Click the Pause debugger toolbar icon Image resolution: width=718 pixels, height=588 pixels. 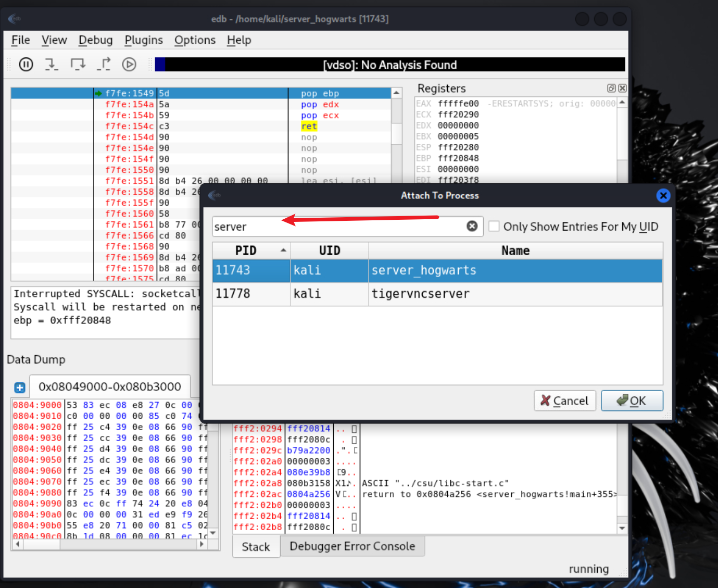pos(26,64)
